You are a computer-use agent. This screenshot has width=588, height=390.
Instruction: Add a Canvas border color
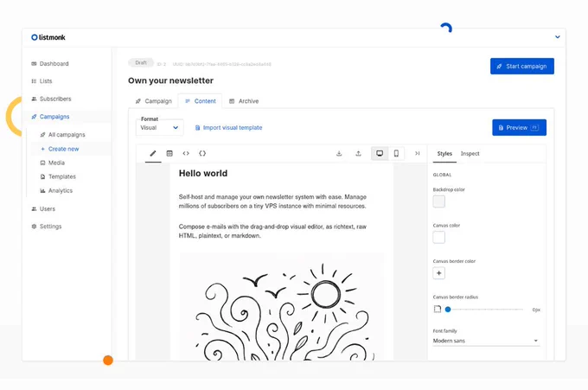[439, 273]
